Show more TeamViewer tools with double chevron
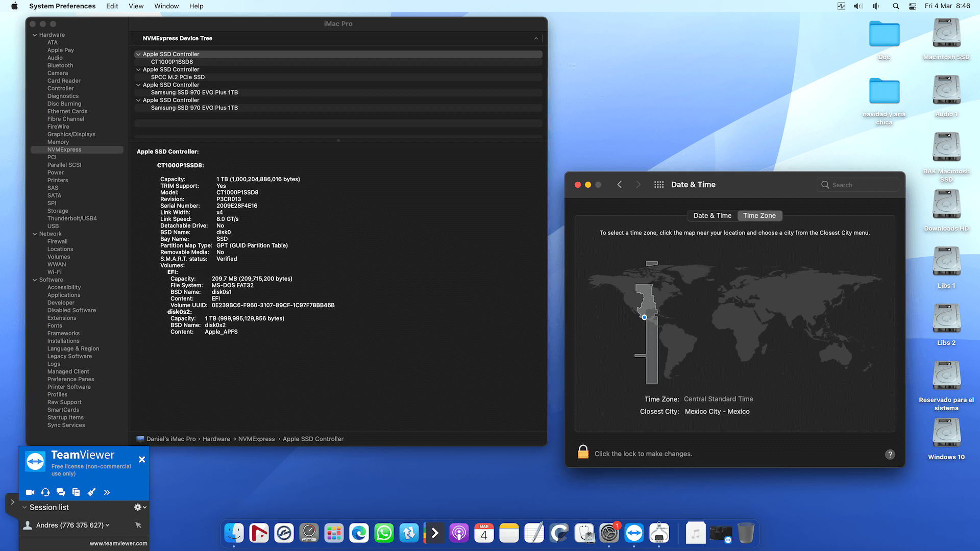Viewport: 980px width, 551px height. (107, 492)
